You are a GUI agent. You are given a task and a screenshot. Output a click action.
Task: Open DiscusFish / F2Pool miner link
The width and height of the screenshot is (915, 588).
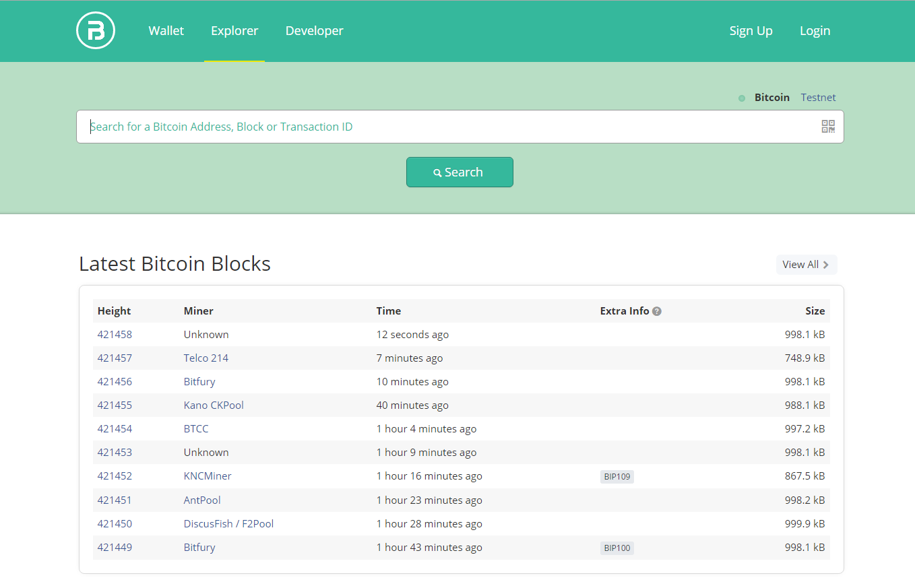(228, 524)
